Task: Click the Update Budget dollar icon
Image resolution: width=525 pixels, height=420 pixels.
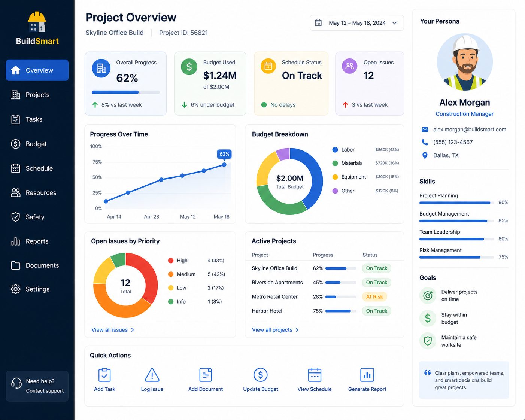Action: tap(261, 375)
